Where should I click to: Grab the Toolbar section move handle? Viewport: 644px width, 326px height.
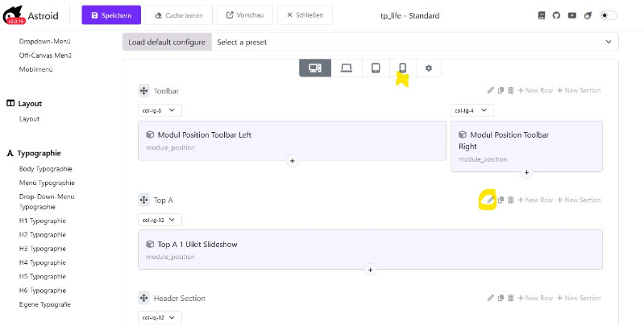pos(143,91)
